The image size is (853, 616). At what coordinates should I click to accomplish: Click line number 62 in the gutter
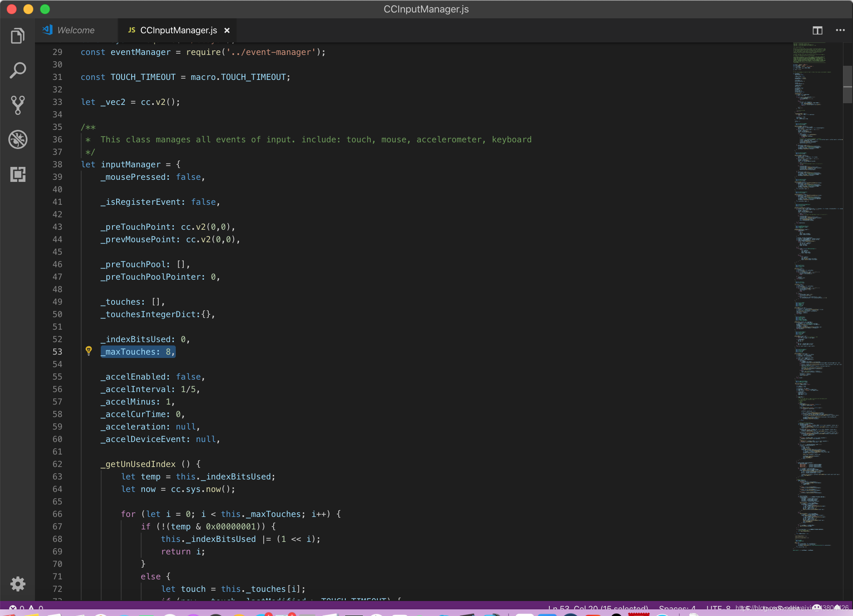point(57,464)
